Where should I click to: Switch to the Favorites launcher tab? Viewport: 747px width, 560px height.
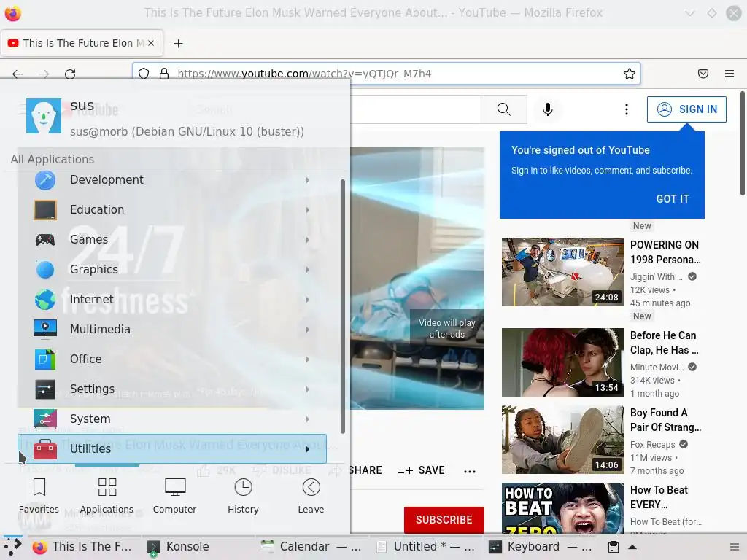tap(39, 497)
